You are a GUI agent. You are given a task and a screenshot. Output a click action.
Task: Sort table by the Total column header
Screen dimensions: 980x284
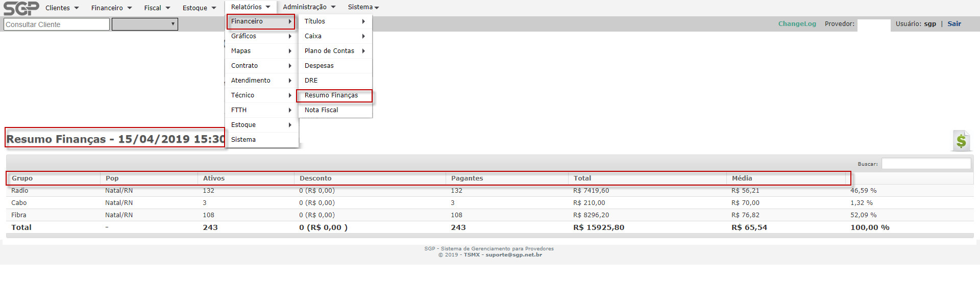pyautogui.click(x=582, y=178)
